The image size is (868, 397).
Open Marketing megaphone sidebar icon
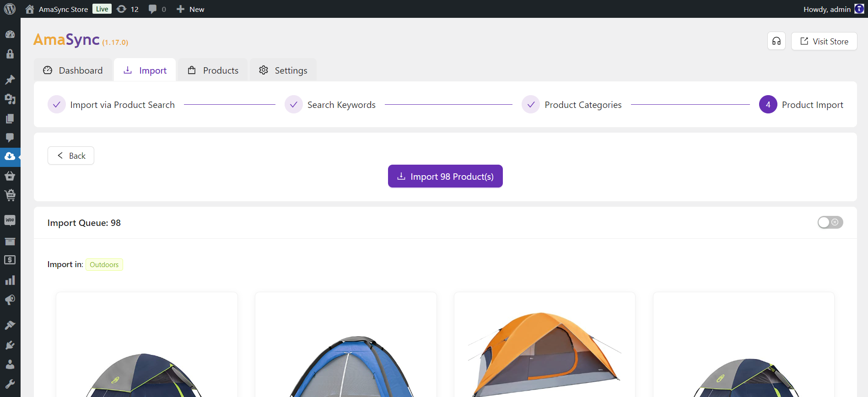coord(10,300)
